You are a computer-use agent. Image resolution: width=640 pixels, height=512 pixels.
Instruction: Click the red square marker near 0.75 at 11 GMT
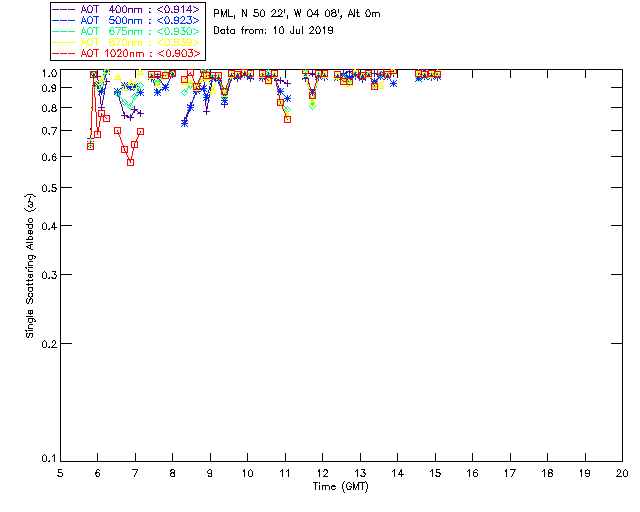[288, 119]
